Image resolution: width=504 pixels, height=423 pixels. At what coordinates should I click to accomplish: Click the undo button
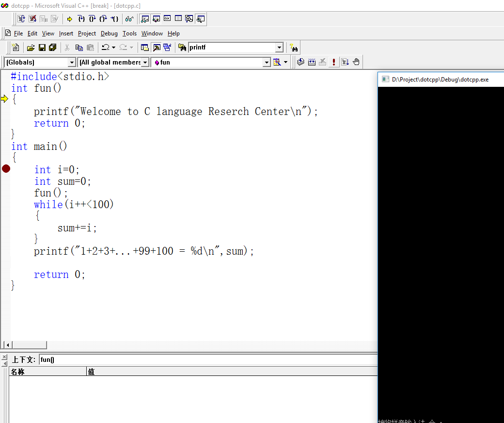pos(105,48)
